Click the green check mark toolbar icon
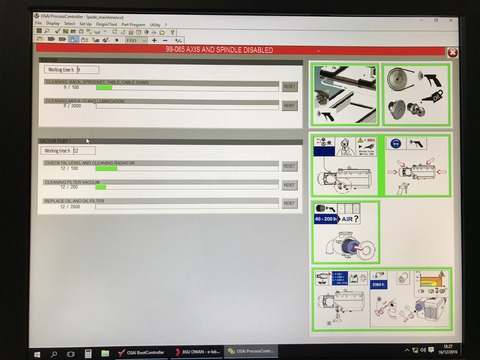This screenshot has height=360, width=480. click(x=89, y=32)
